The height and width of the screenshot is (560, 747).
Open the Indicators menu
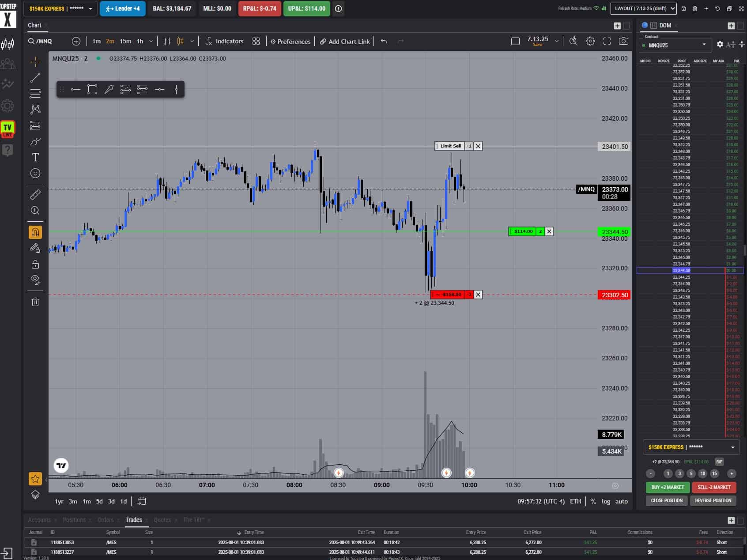pyautogui.click(x=224, y=41)
